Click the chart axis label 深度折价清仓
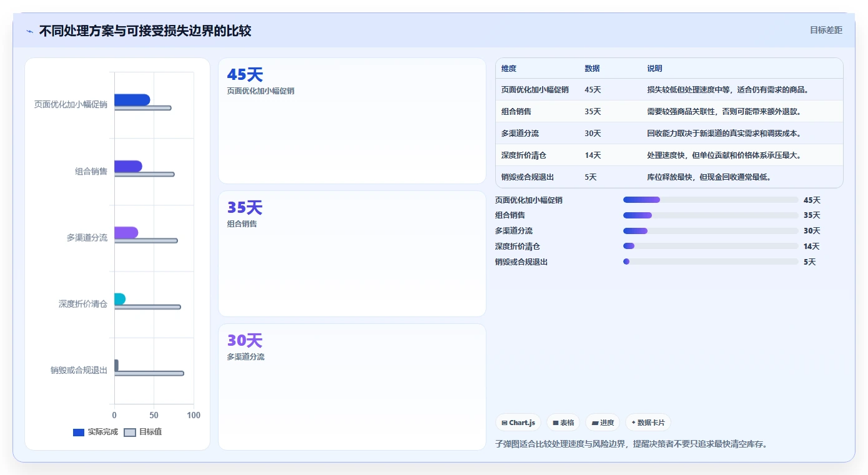This screenshot has width=868, height=475. point(83,304)
